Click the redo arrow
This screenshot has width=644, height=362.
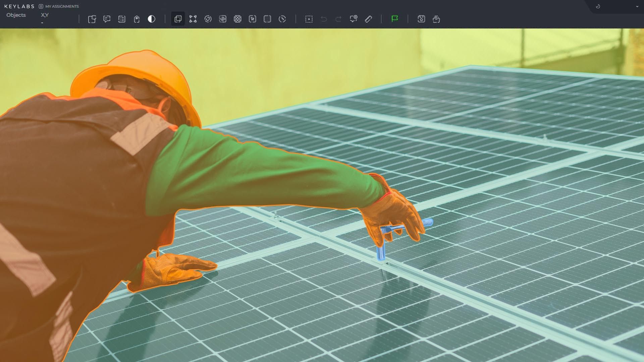pyautogui.click(x=338, y=19)
